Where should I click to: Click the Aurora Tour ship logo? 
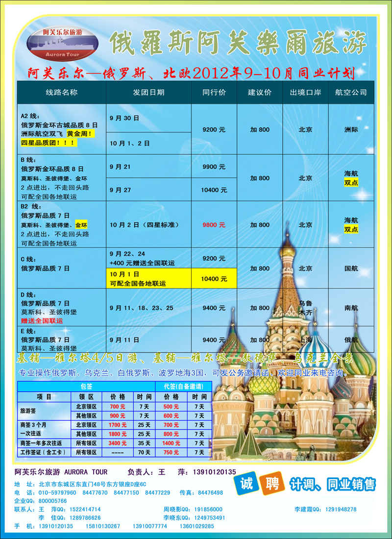click(x=62, y=43)
